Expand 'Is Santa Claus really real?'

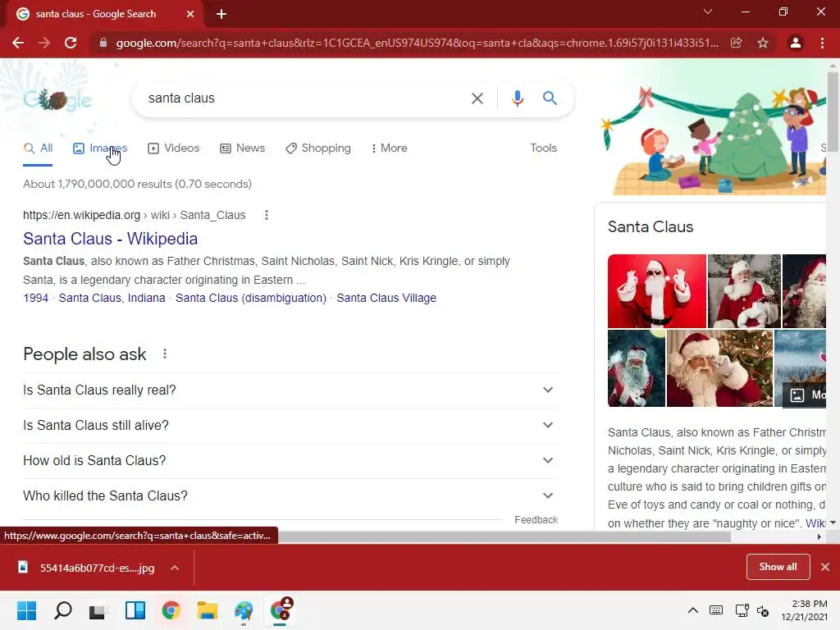pyautogui.click(x=290, y=390)
